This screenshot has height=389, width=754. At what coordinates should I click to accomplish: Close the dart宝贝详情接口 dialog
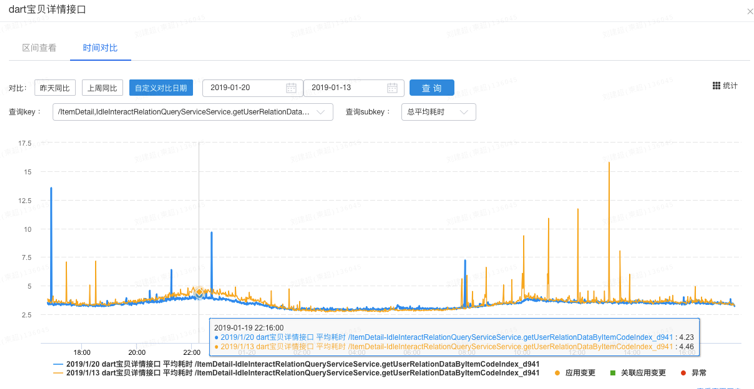point(749,11)
